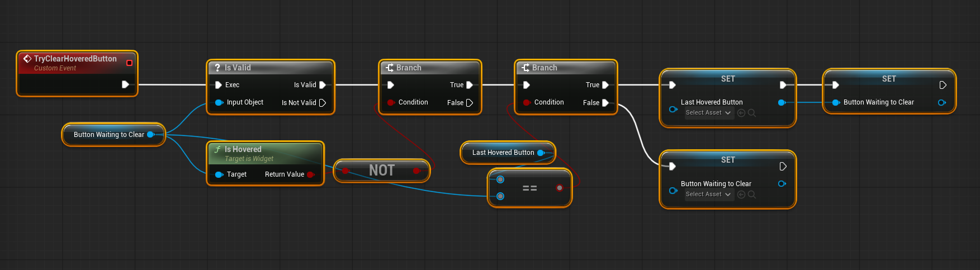Click the TryClearHoveredButton event delegate pin
The height and width of the screenshot is (270, 980).
point(129,63)
